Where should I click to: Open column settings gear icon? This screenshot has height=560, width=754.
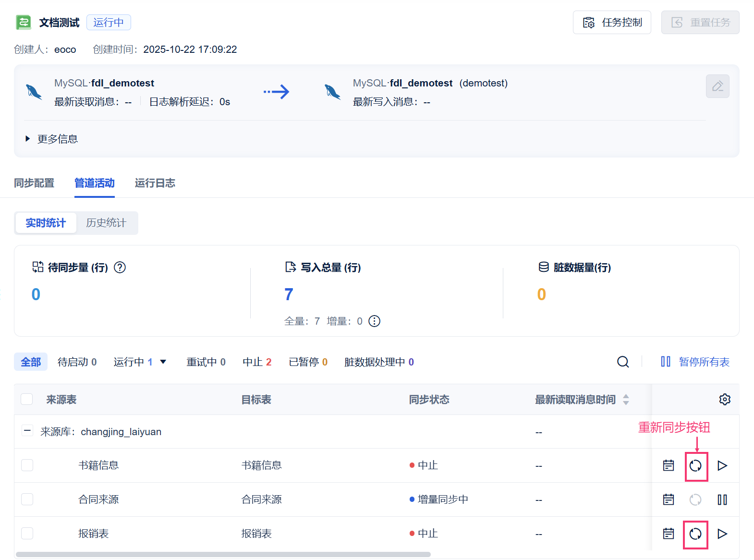725,399
